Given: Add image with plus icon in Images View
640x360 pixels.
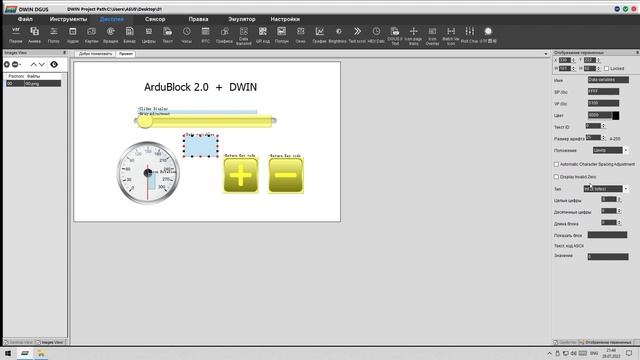Looking at the screenshot, I should click(7, 64).
